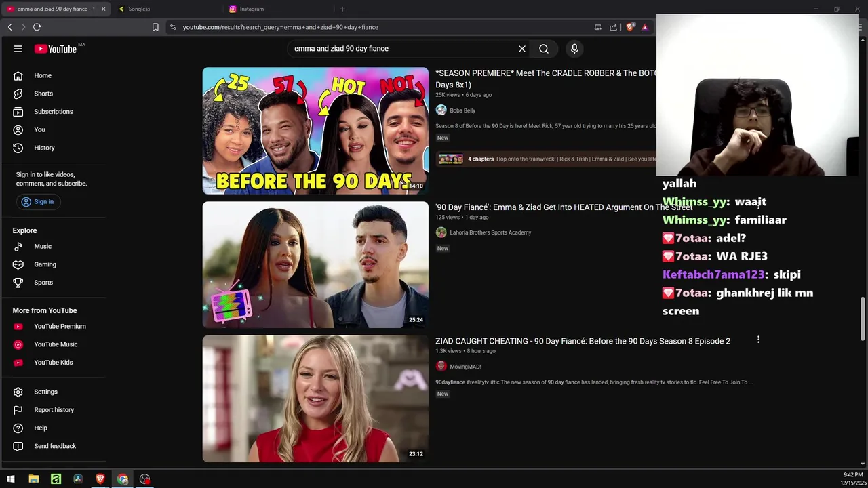Open DaVinci Resolve from the taskbar

(x=78, y=479)
